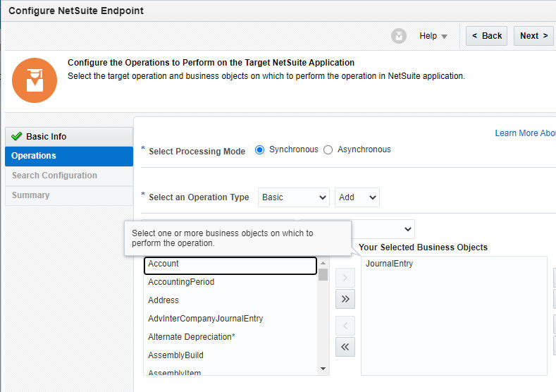Open the Learn More About link
556x392 pixels.
(x=525, y=133)
